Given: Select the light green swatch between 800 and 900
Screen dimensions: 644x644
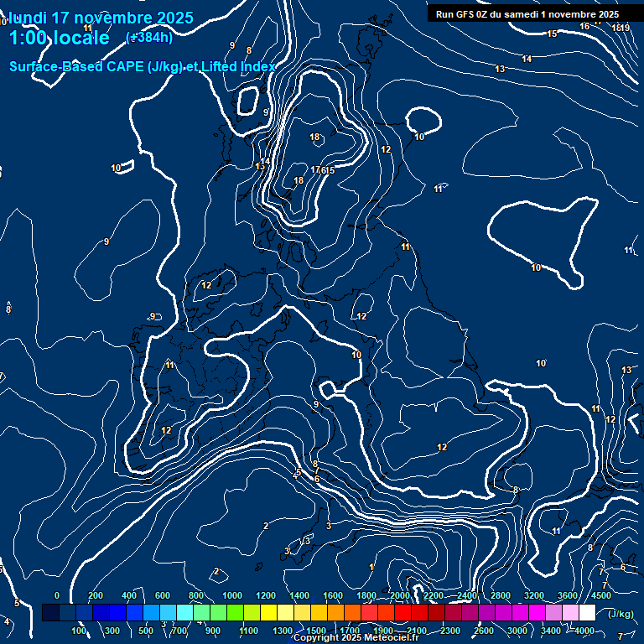Looking at the screenshot, I should pyautogui.click(x=201, y=612).
